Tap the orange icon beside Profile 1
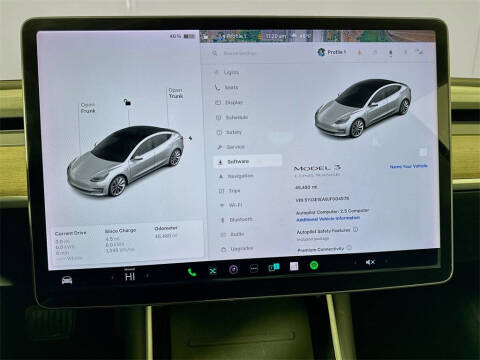This screenshot has width=480, height=360. click(359, 52)
